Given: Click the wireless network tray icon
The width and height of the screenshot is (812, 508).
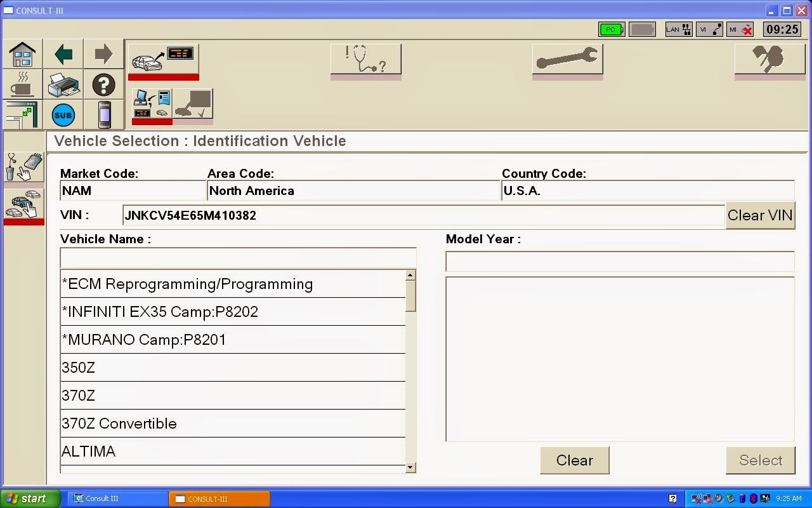Looking at the screenshot, I should pyautogui.click(x=697, y=498).
